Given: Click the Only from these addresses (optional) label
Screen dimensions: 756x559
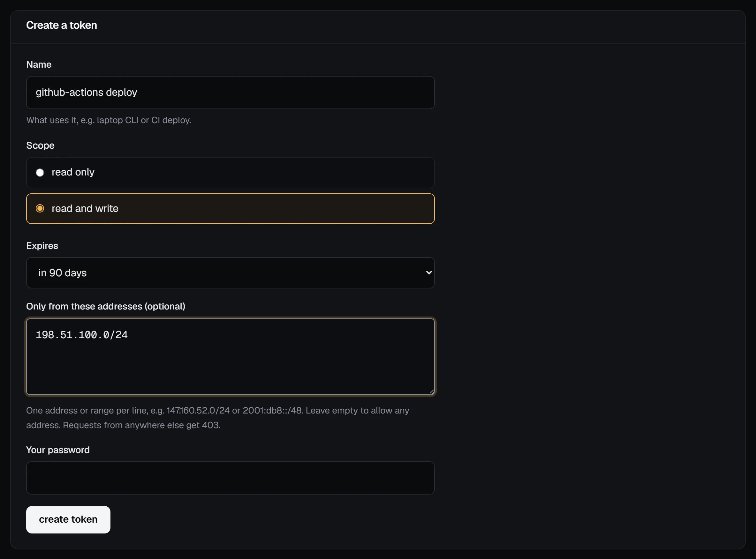Looking at the screenshot, I should point(106,306).
